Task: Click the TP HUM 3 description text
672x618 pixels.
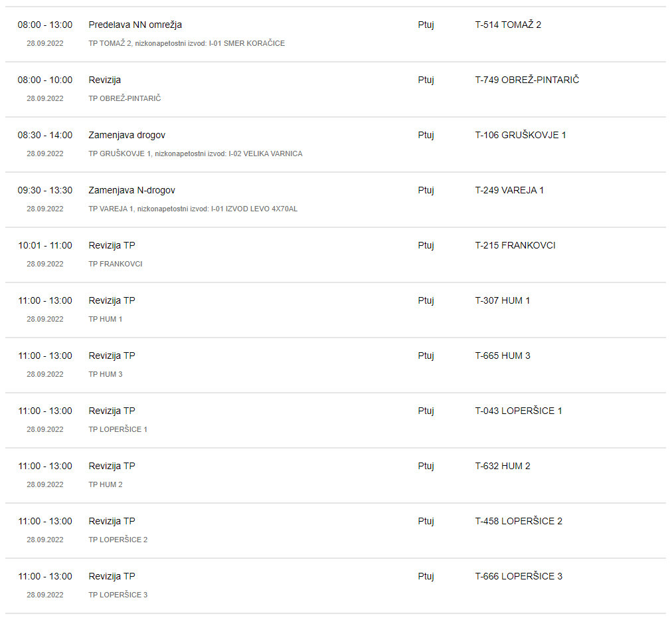Action: pyautogui.click(x=106, y=374)
